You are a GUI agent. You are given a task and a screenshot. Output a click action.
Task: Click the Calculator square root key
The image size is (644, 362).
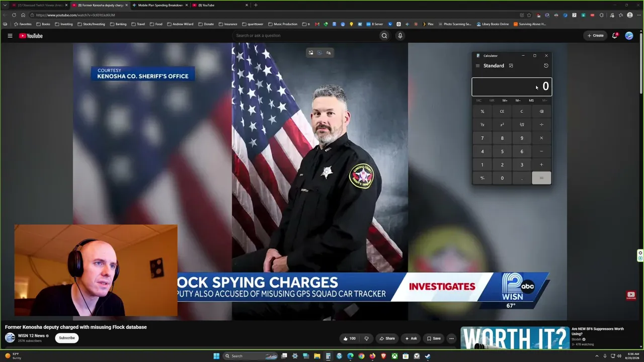point(522,125)
